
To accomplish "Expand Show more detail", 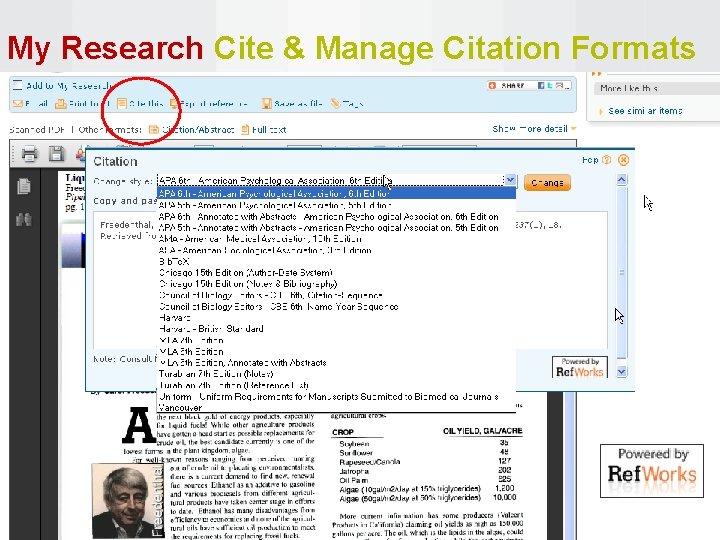I will [534, 129].
